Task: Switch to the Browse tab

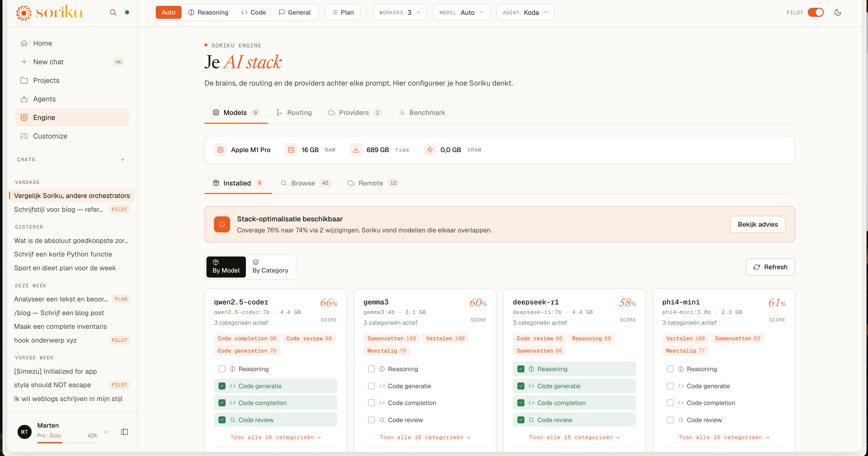Action: click(x=306, y=183)
